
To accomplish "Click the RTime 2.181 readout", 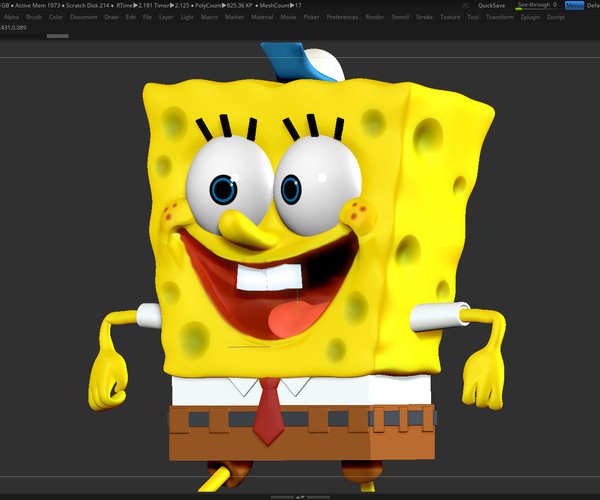I will coord(135,5).
